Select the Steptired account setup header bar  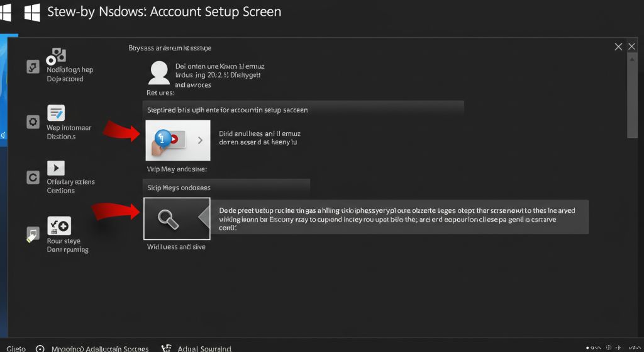[303, 109]
